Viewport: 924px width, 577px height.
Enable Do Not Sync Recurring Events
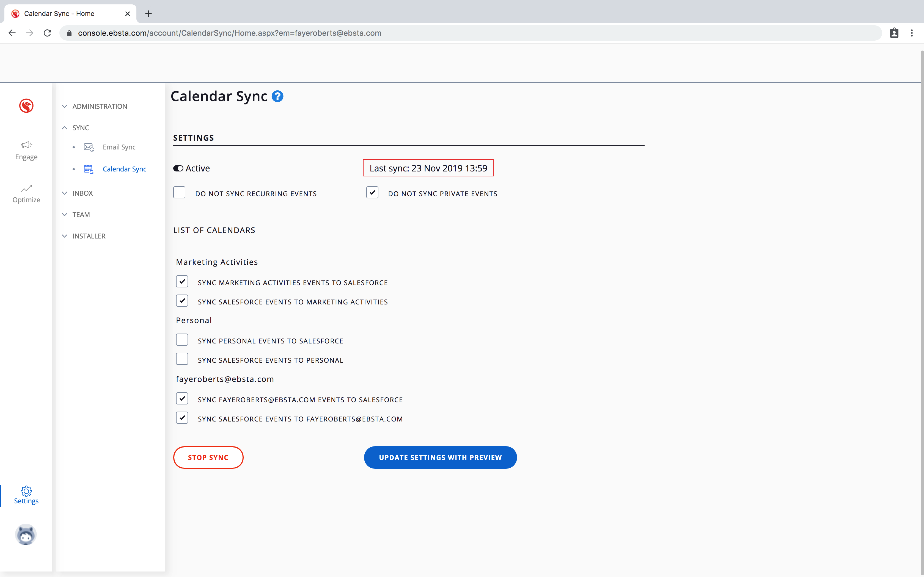point(180,193)
